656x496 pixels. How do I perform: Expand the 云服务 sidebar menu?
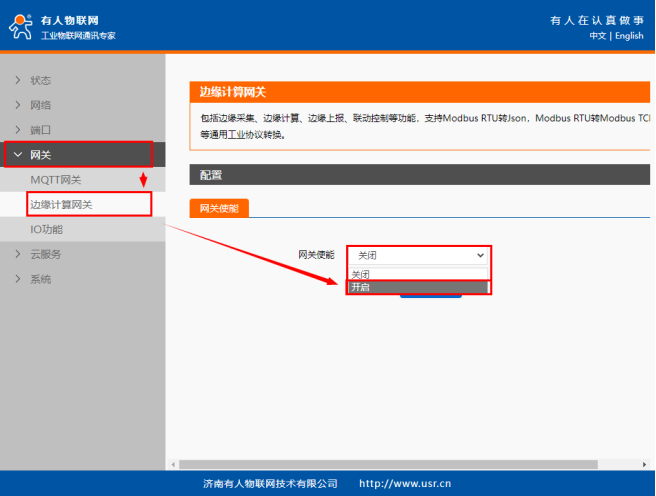46,254
